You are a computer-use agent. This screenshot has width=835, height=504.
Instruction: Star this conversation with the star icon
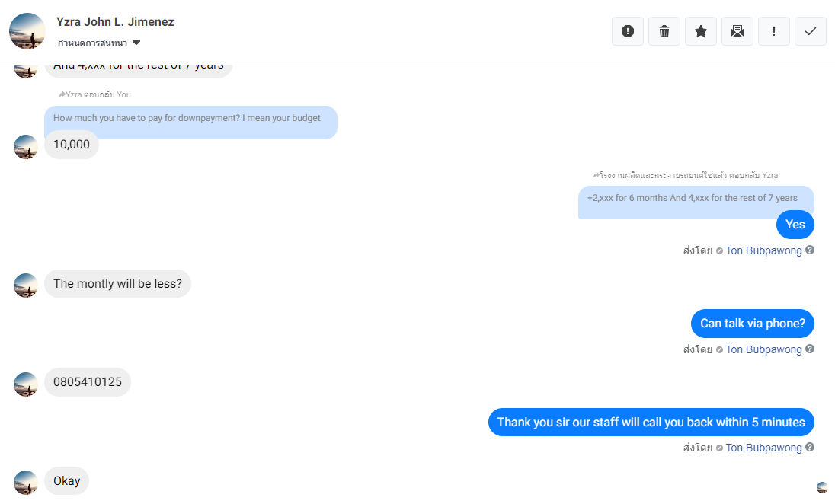pos(701,31)
